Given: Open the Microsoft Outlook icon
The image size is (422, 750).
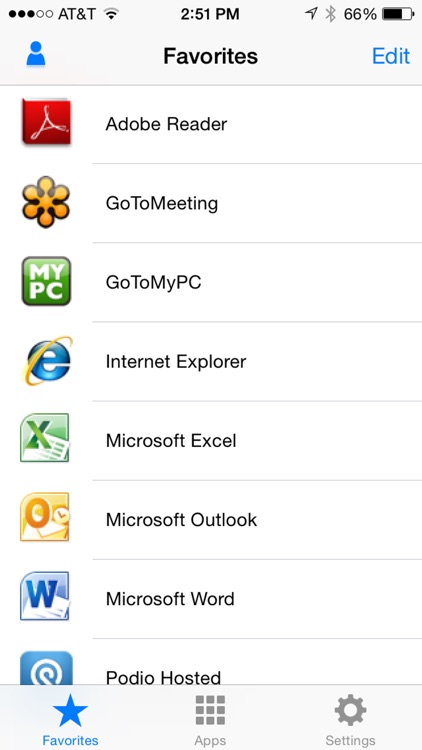Looking at the screenshot, I should [44, 518].
